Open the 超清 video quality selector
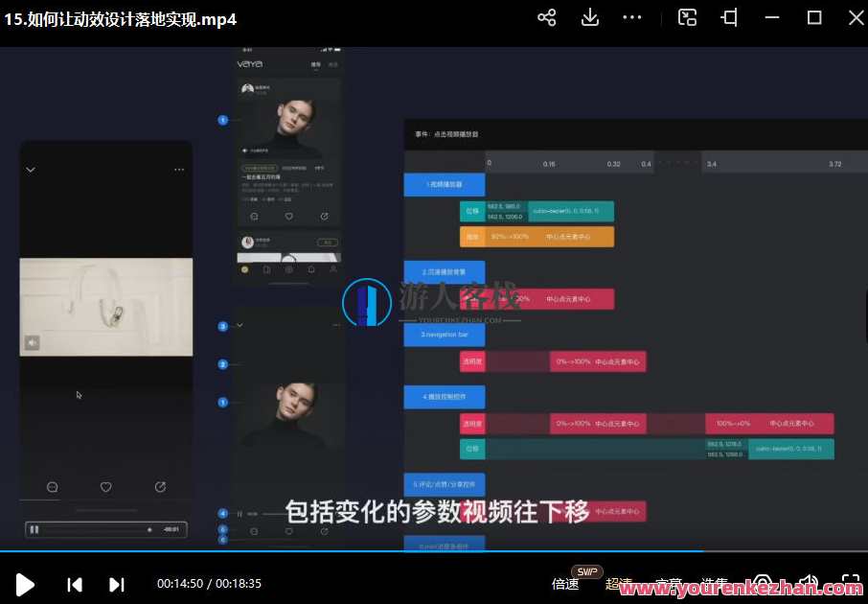 point(620,583)
